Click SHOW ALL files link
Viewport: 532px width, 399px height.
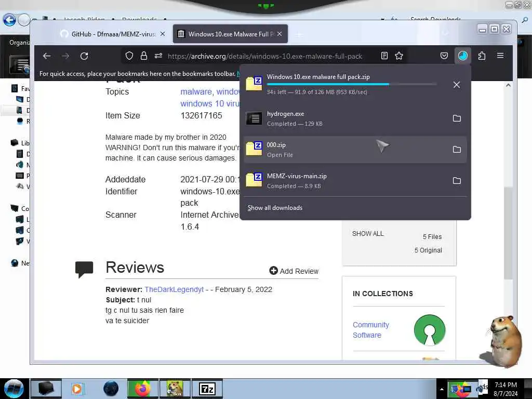point(368,233)
